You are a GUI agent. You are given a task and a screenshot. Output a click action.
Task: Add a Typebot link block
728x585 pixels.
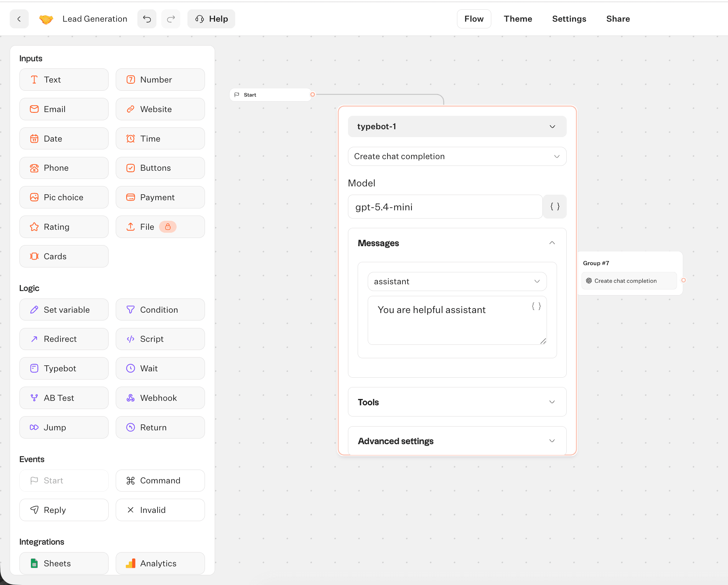click(x=64, y=368)
